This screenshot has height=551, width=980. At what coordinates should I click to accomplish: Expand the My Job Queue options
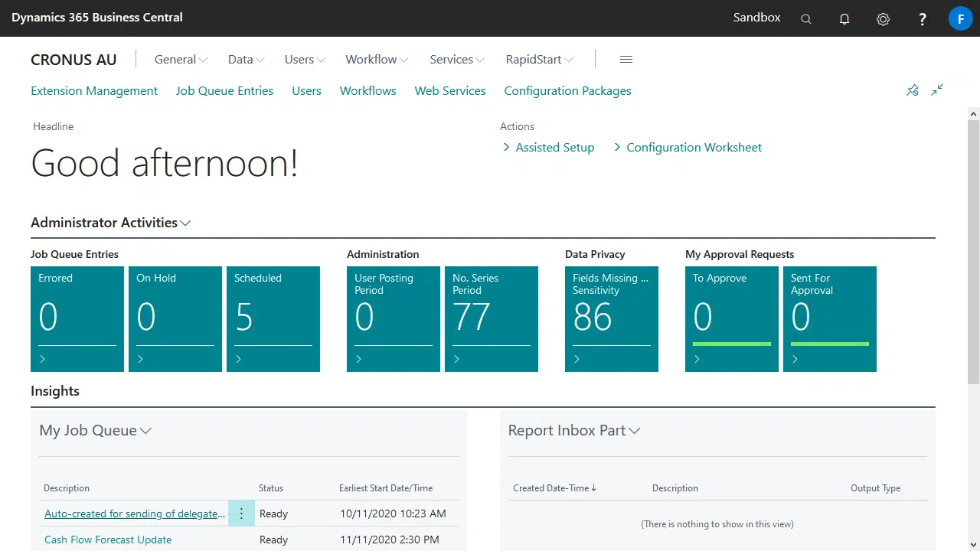click(145, 431)
